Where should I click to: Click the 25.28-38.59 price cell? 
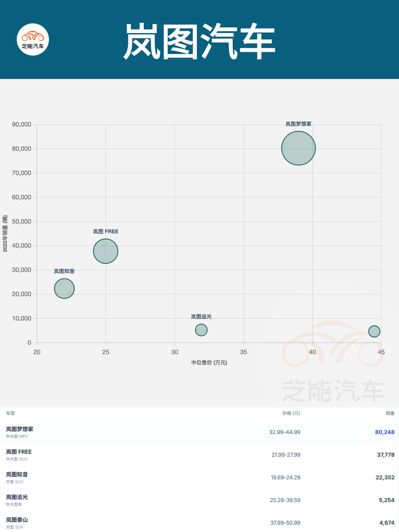pyautogui.click(x=285, y=500)
